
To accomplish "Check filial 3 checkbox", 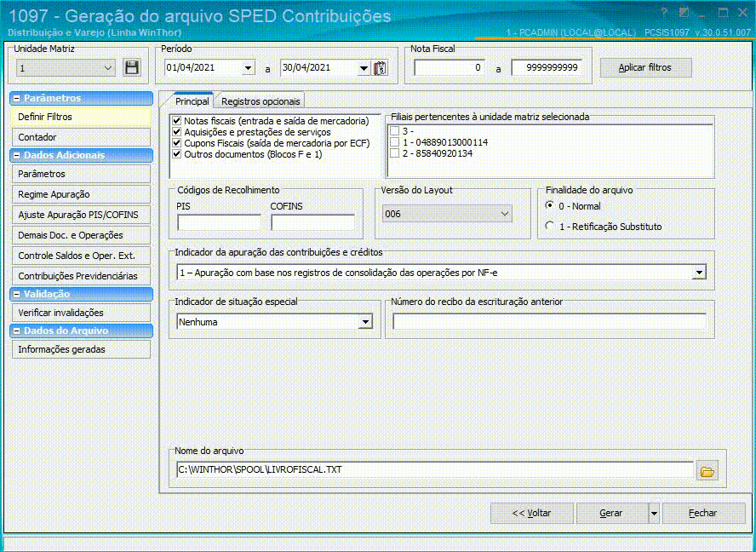I will click(x=395, y=131).
